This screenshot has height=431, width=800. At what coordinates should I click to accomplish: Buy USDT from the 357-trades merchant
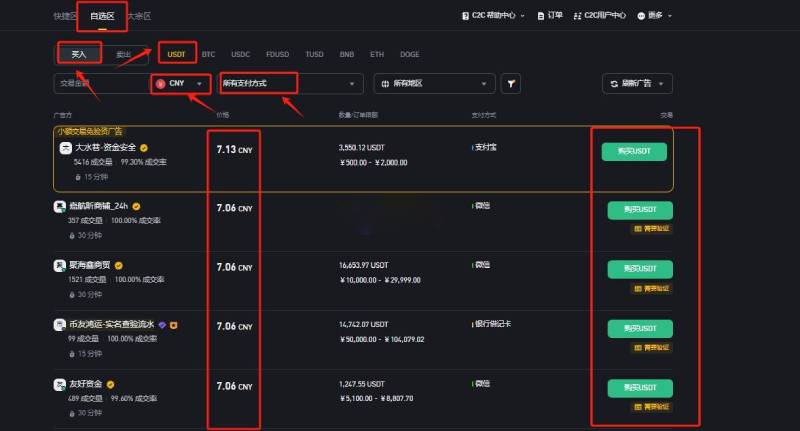pyautogui.click(x=640, y=210)
